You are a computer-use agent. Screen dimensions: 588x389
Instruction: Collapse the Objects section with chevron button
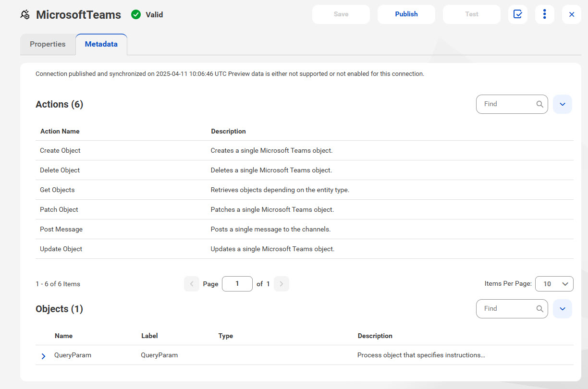coord(563,309)
